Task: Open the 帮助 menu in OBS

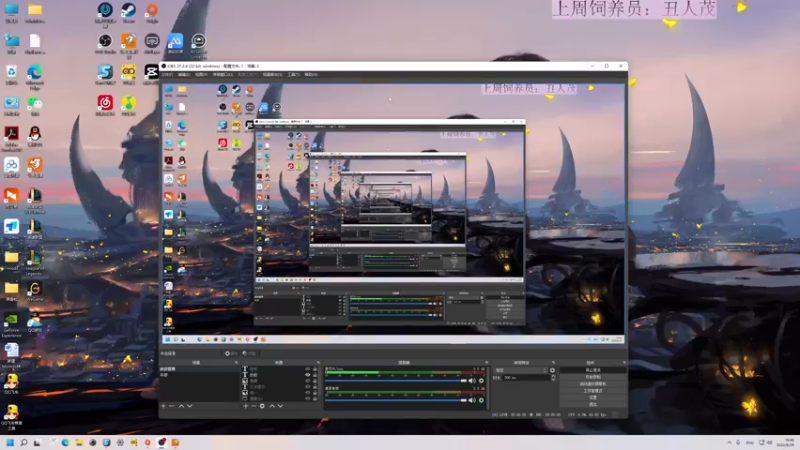Action: [311, 74]
